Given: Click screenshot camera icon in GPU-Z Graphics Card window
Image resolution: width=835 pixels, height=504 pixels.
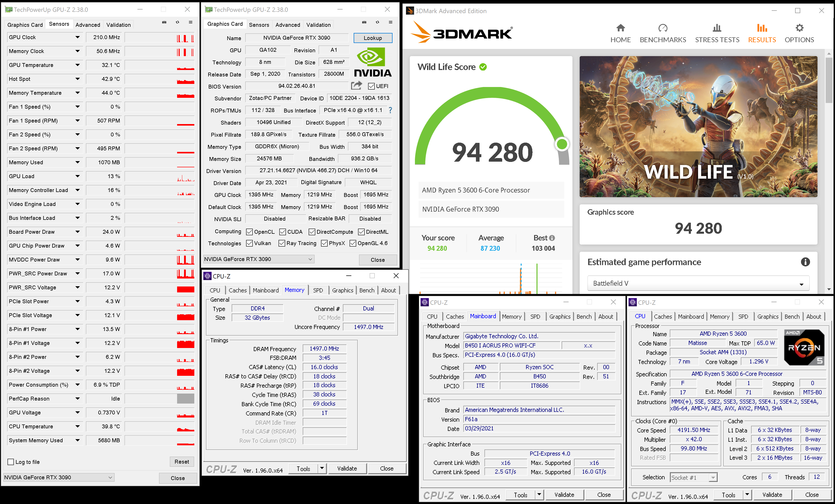Looking at the screenshot, I should click(364, 22).
